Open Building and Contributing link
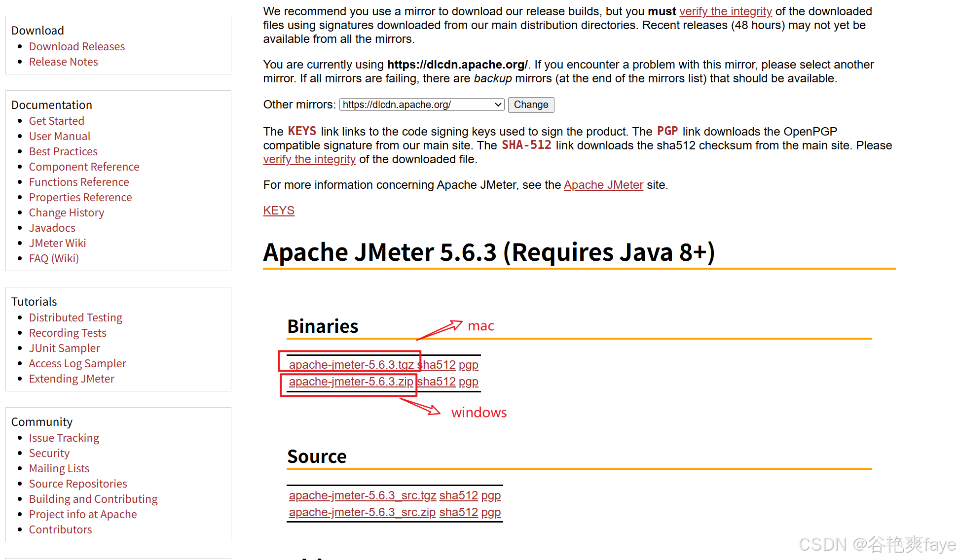The image size is (958, 560). (93, 499)
